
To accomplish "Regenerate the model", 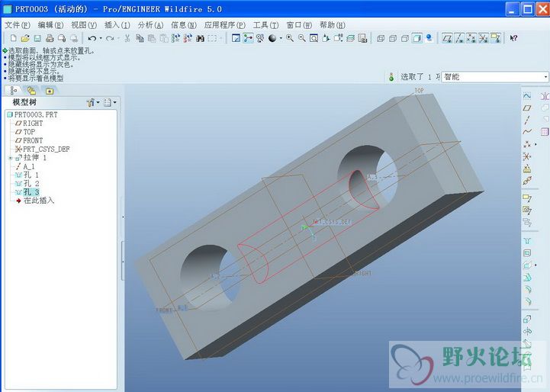I will coord(175,38).
